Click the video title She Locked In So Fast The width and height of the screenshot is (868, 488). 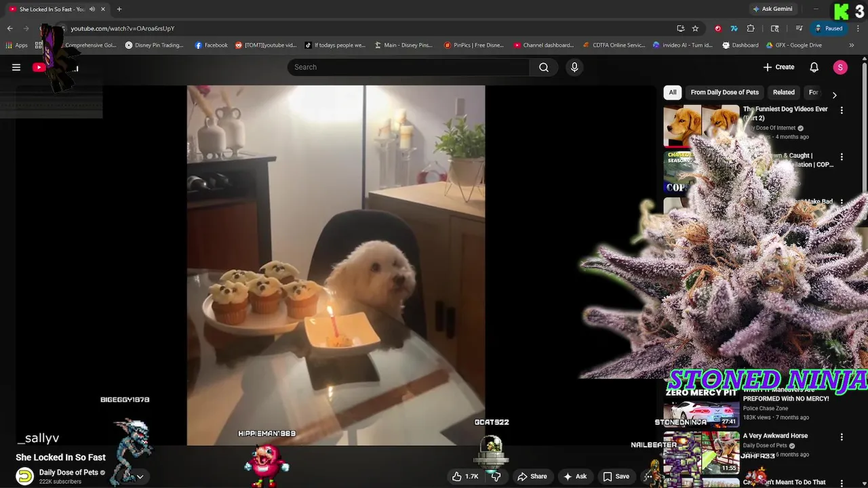(x=60, y=457)
